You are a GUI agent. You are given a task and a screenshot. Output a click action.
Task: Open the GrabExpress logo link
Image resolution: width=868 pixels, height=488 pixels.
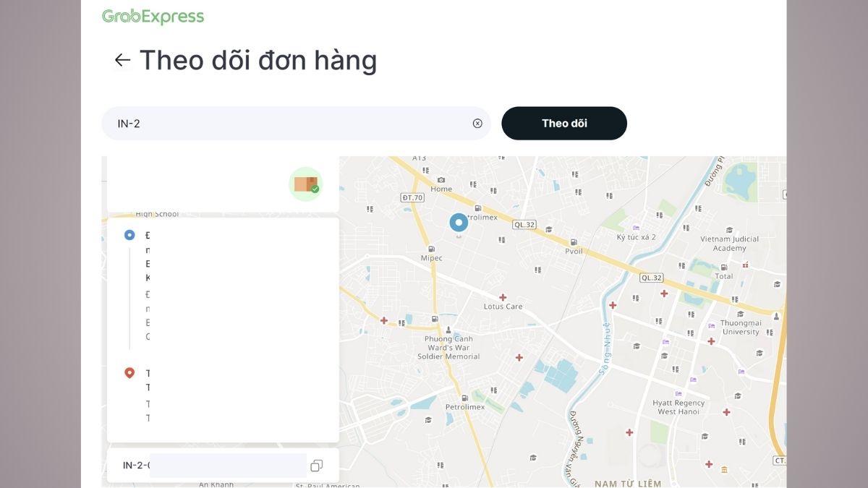click(x=153, y=16)
